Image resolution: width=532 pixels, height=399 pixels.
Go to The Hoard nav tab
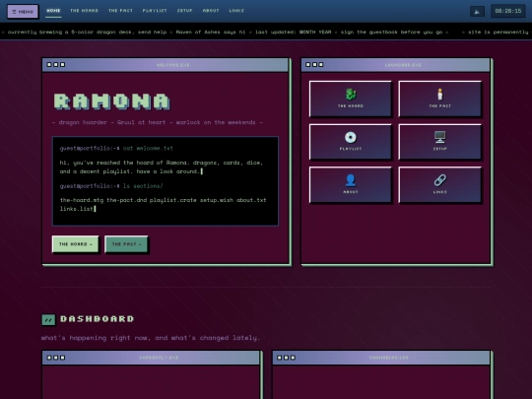point(84,11)
